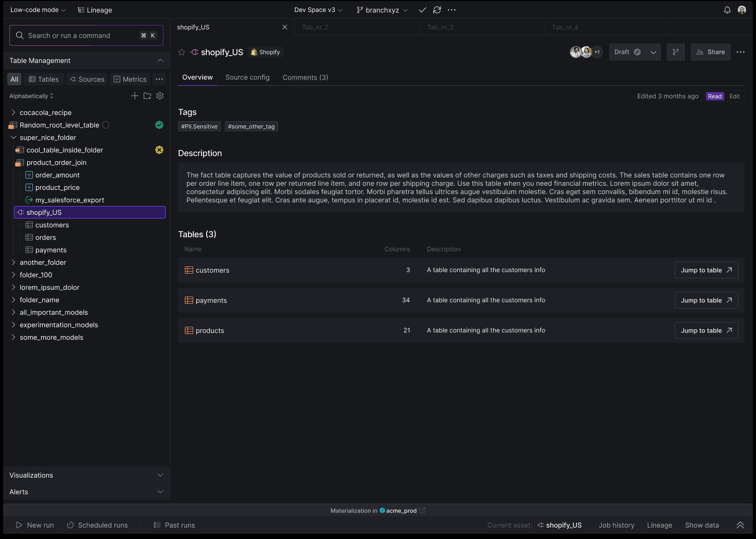Click the #PII.Sensitive tag
Screen dimensions: 756x539
[199, 126]
